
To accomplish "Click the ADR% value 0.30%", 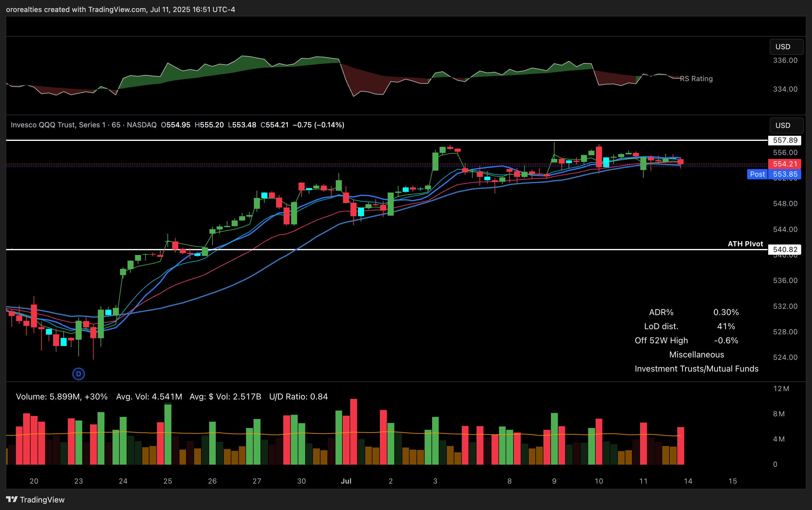I will pyautogui.click(x=726, y=312).
